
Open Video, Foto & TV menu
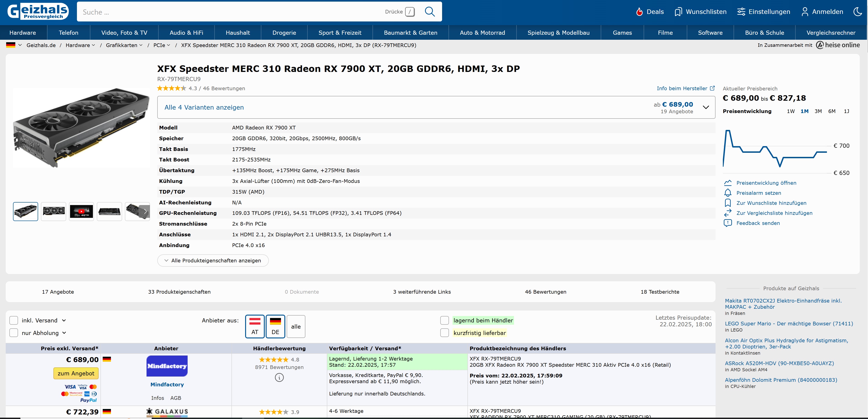124,33
